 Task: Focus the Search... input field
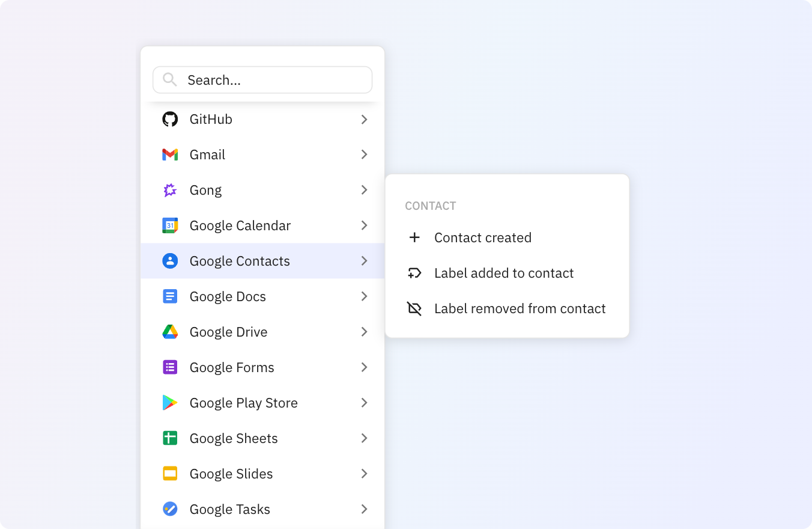262,80
